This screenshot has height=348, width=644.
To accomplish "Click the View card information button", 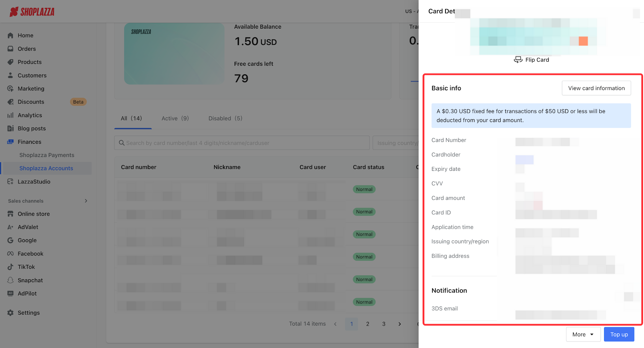I will [597, 88].
